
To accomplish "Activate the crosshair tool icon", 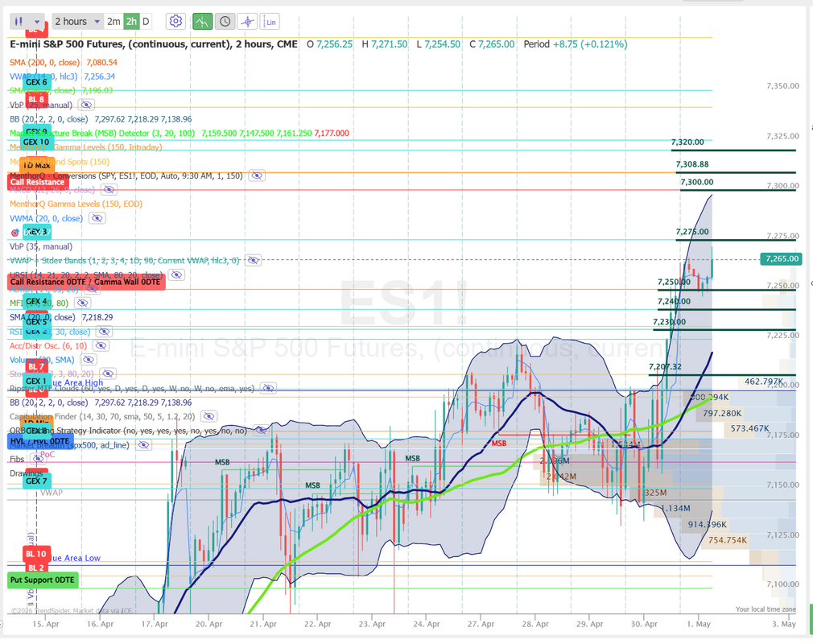I will (247, 21).
